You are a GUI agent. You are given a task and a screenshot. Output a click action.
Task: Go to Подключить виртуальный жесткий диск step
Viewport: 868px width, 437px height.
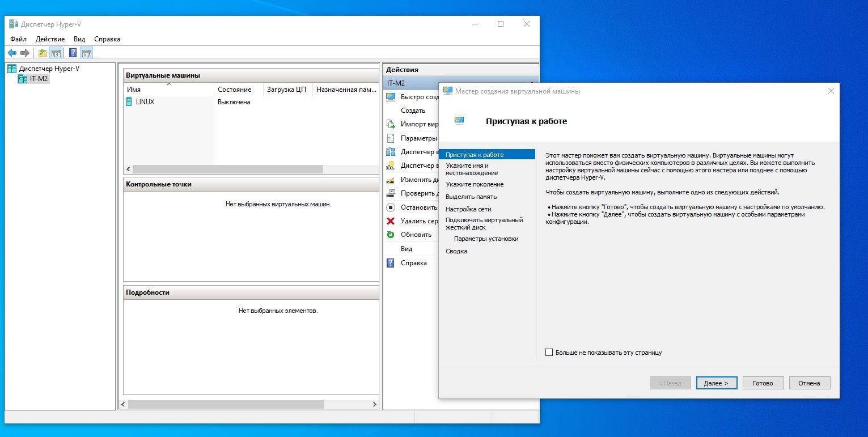point(484,224)
